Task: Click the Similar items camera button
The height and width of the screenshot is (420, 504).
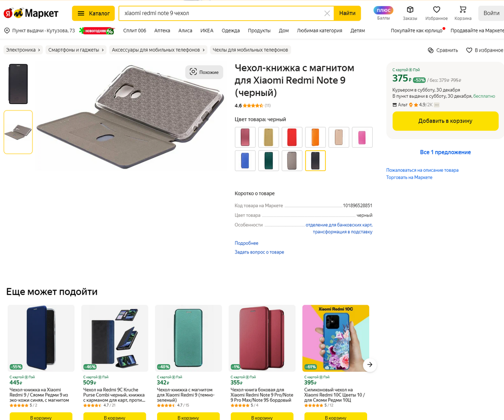Action: tap(204, 72)
